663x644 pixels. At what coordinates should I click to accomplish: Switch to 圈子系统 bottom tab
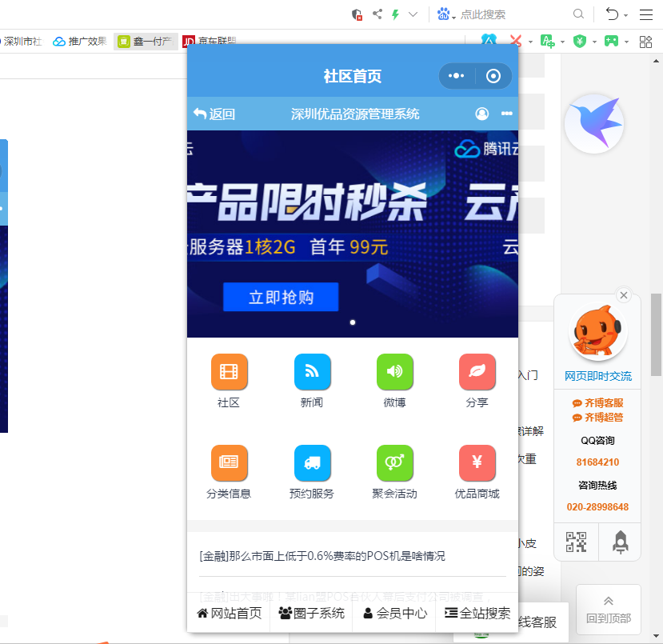[x=311, y=614]
